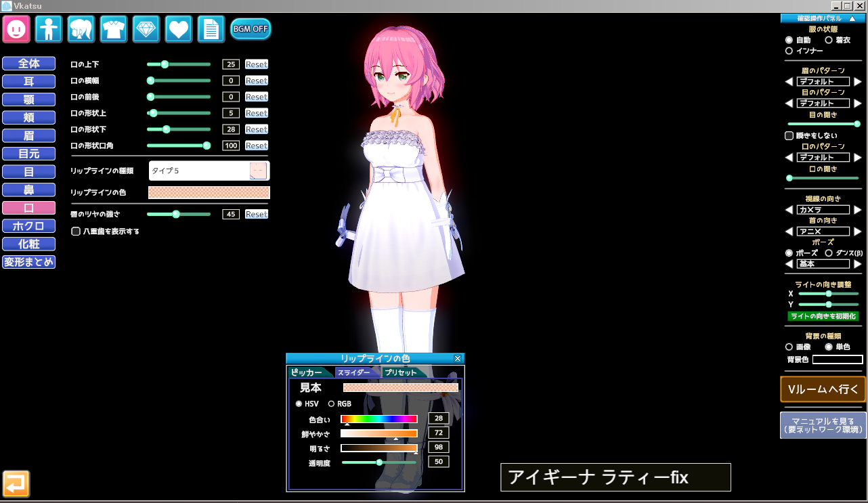
Task: Click the Vルームへ行く button
Action: (x=823, y=389)
